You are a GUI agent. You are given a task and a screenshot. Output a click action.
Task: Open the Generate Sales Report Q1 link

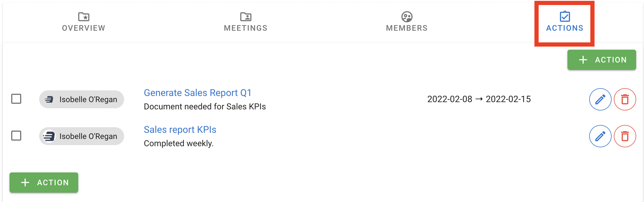(x=198, y=93)
